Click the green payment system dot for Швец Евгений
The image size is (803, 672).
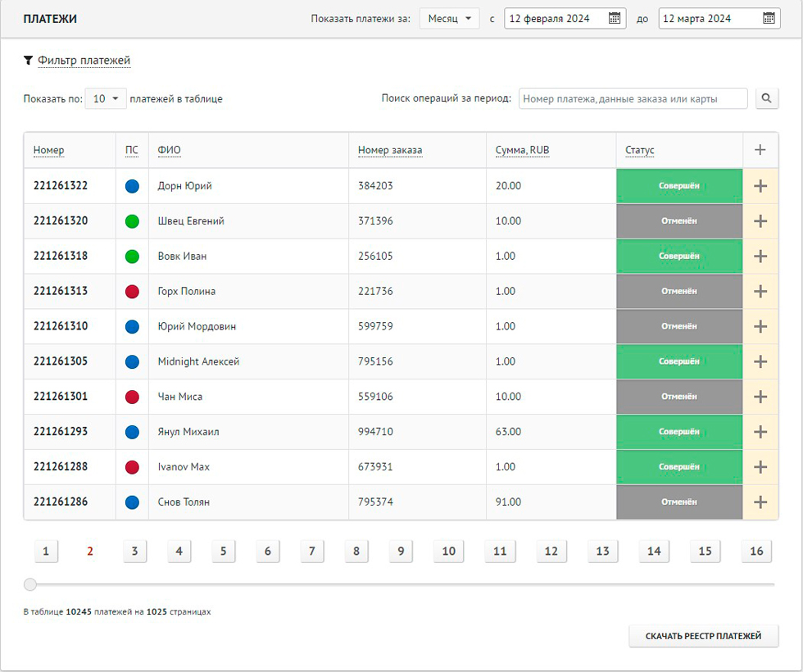(x=132, y=221)
